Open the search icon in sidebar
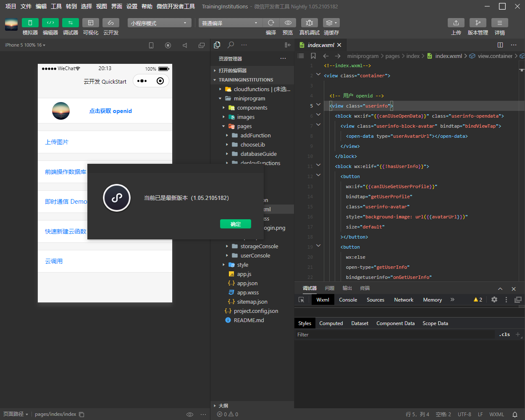525x420 pixels. [231, 45]
